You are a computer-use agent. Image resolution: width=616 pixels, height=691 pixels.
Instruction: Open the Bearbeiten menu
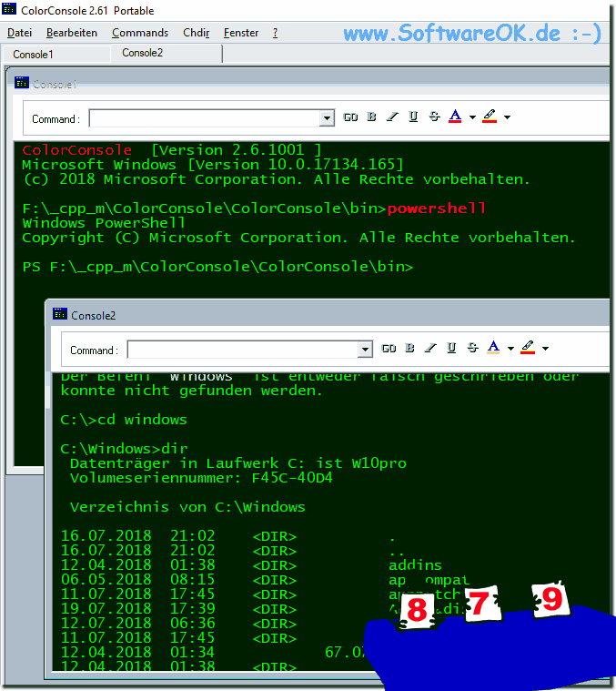(72, 33)
